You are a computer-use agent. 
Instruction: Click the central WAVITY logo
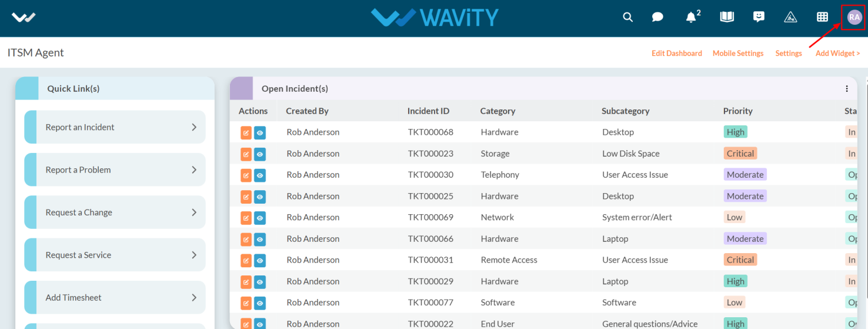click(434, 18)
